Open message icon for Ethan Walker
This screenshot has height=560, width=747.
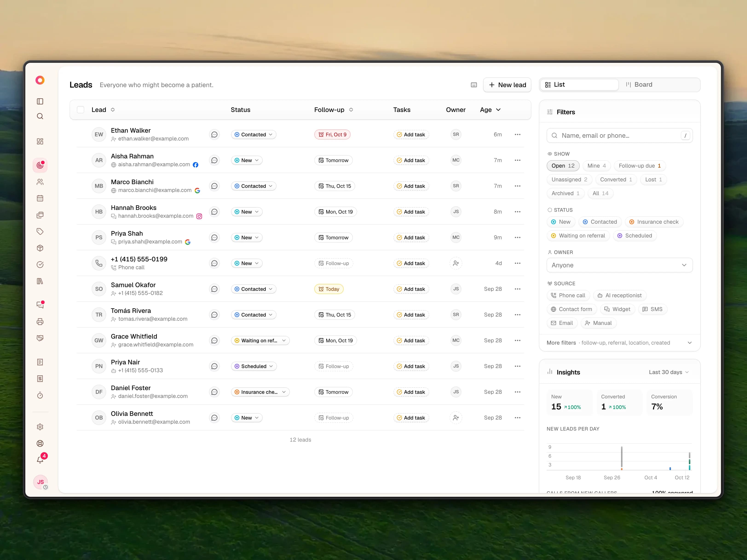[x=214, y=135]
